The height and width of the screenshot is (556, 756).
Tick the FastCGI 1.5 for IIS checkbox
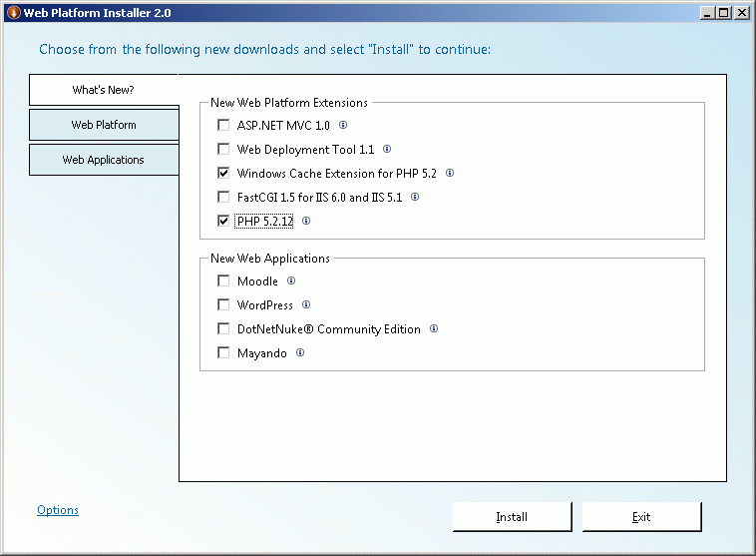223,197
